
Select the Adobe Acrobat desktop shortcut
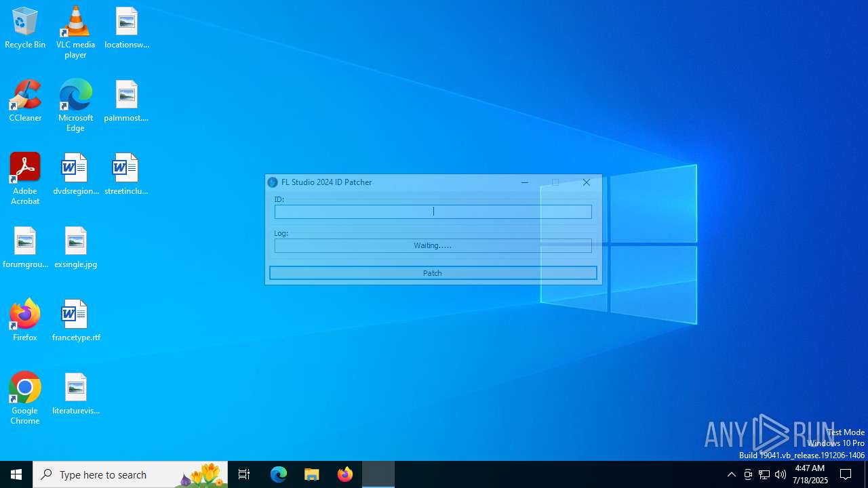[x=25, y=179]
